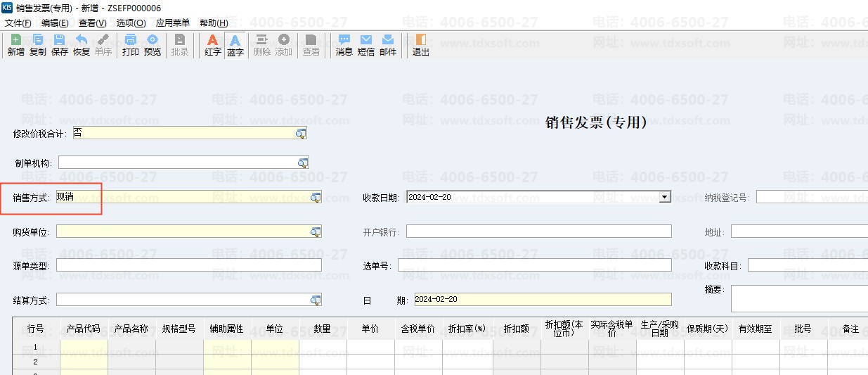Open the 文件(F) menu
Image resolution: width=868 pixels, height=375 pixels.
tap(18, 23)
